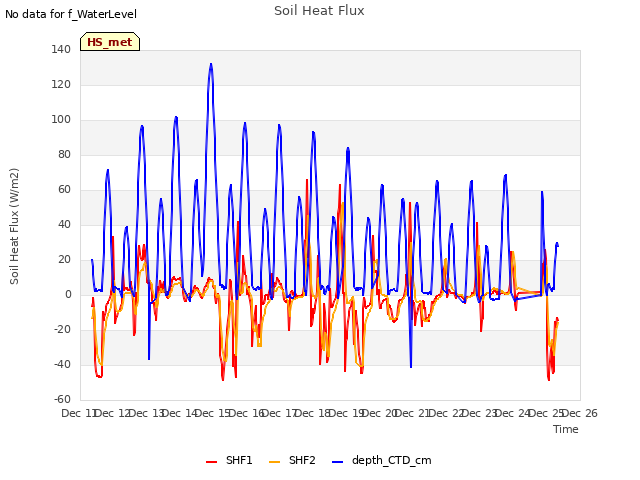Click the 40 y-axis tick label

click(x=64, y=224)
